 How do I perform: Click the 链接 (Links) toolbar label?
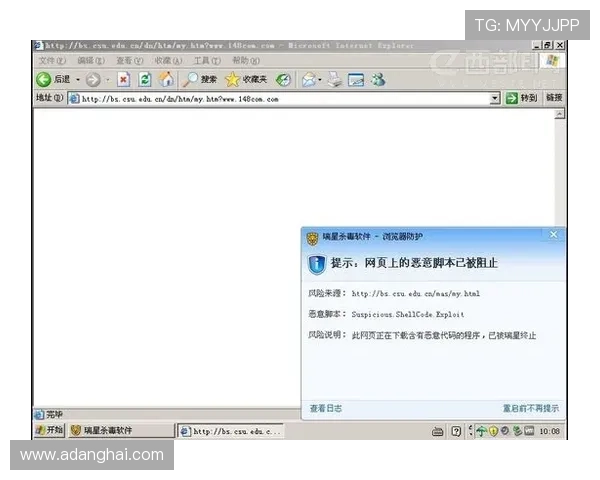coord(554,98)
